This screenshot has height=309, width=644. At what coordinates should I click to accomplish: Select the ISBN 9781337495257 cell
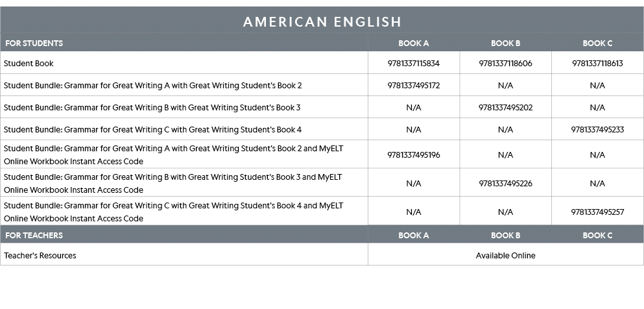(597, 212)
